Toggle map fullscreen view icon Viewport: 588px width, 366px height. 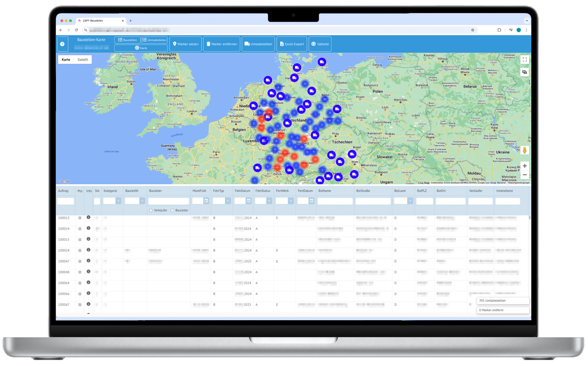[524, 60]
